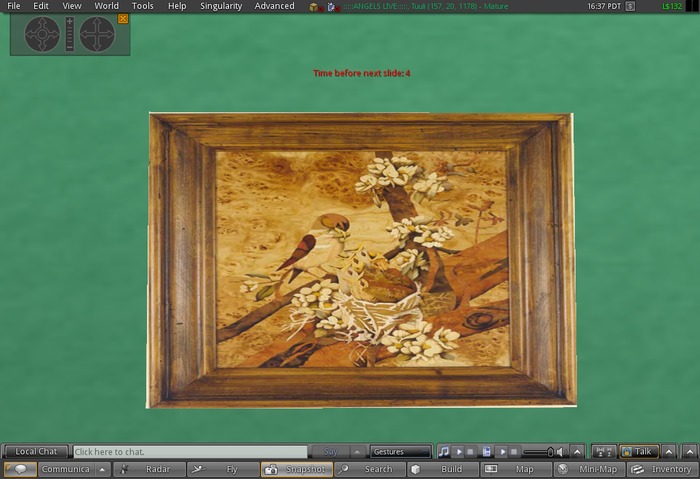The image size is (700, 479).
Task: Open the View menu
Action: [72, 6]
